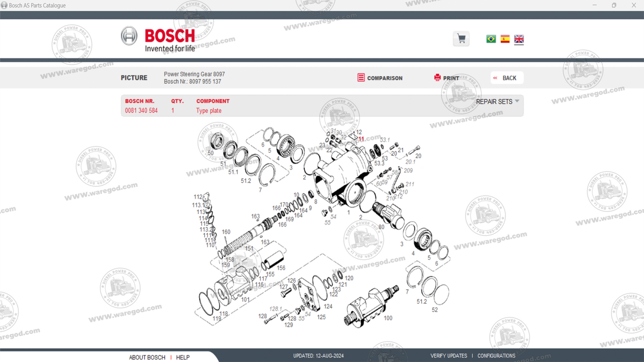Click part label 20.1 in the diagram
The image size is (644, 362).
[410, 162]
